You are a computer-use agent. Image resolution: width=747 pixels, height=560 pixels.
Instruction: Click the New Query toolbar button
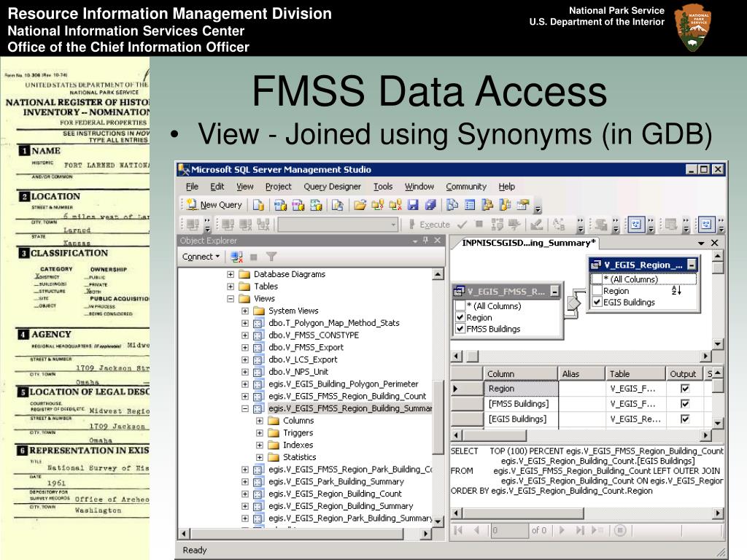(215, 205)
